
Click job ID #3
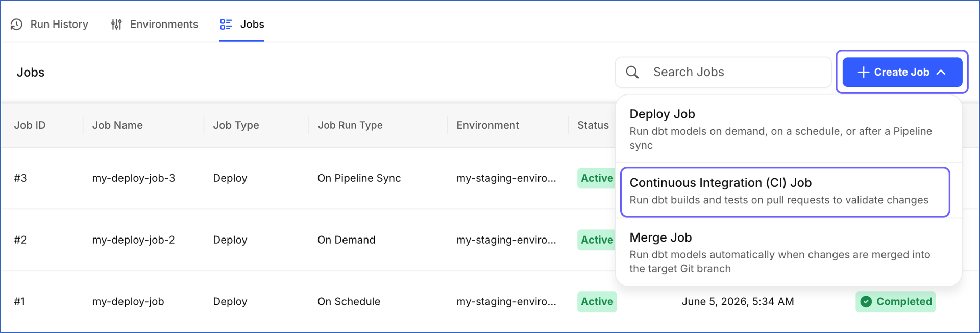pyautogui.click(x=20, y=178)
